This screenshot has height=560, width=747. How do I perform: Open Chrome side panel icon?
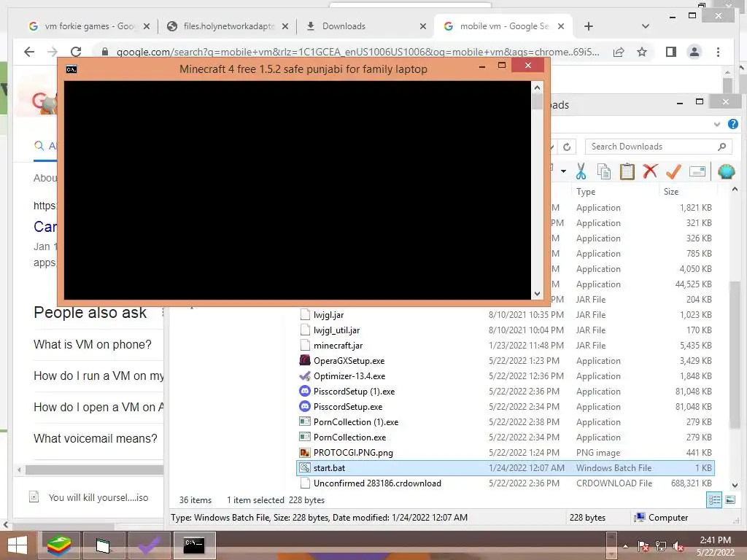point(671,52)
